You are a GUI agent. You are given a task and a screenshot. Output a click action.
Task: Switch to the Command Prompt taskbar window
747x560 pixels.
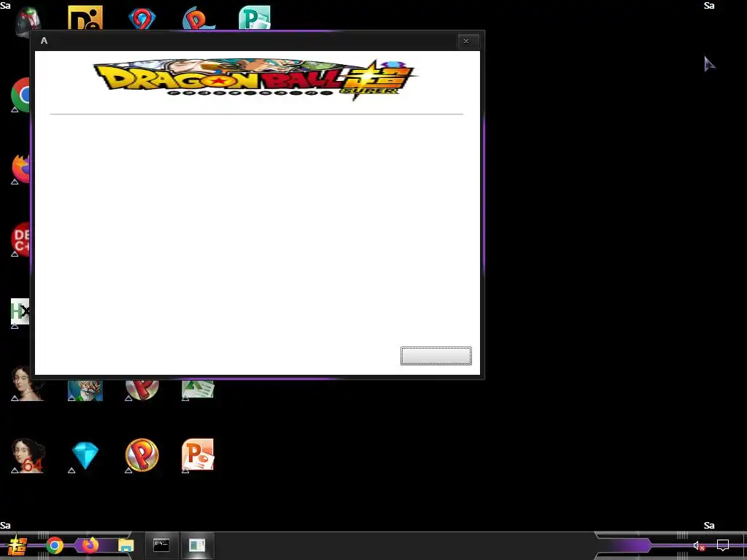161,545
